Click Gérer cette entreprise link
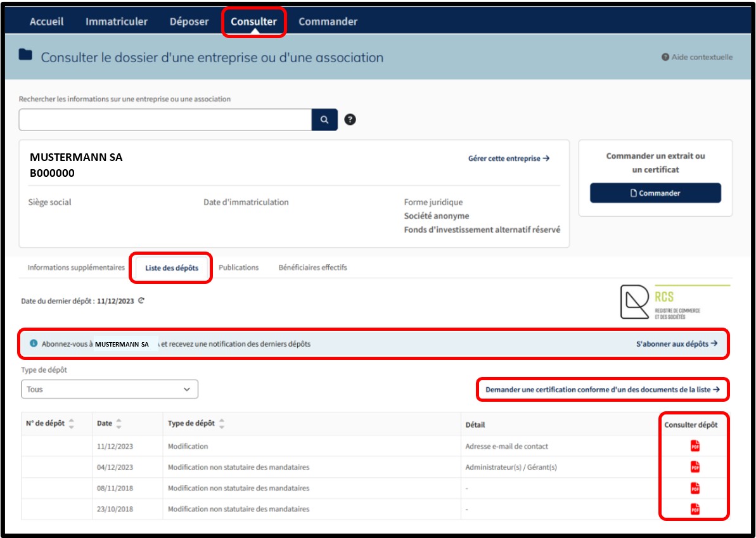756x538 pixels. click(x=508, y=158)
